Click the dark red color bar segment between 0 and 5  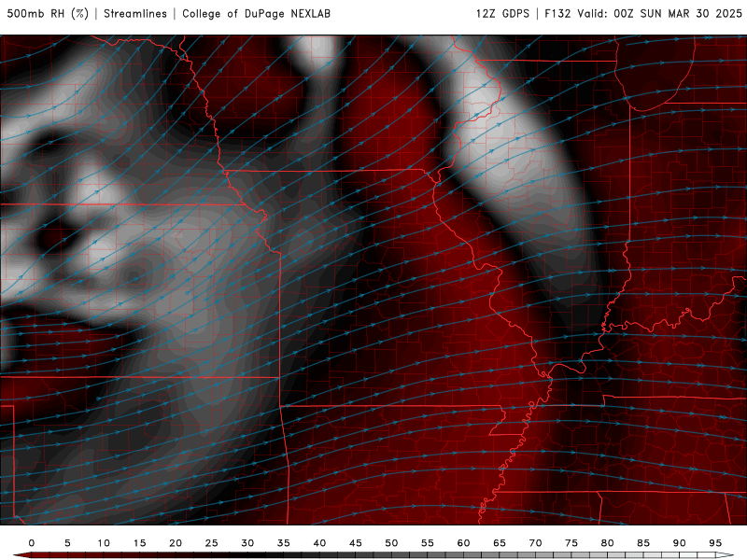49,555
